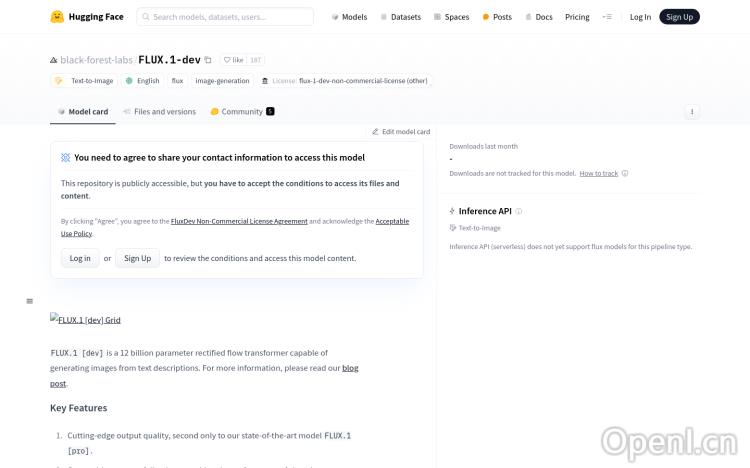750x468 pixels.
Task: Open the Datasets page
Action: 401,17
